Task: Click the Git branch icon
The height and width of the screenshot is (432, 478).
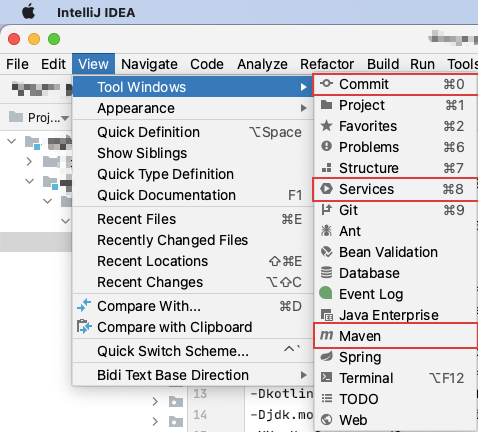Action: [x=326, y=210]
